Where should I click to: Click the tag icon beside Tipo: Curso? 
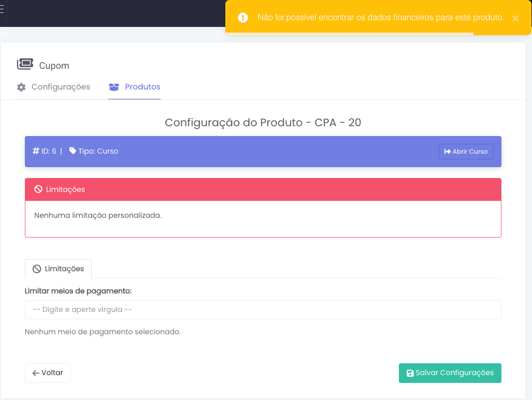[73, 151]
